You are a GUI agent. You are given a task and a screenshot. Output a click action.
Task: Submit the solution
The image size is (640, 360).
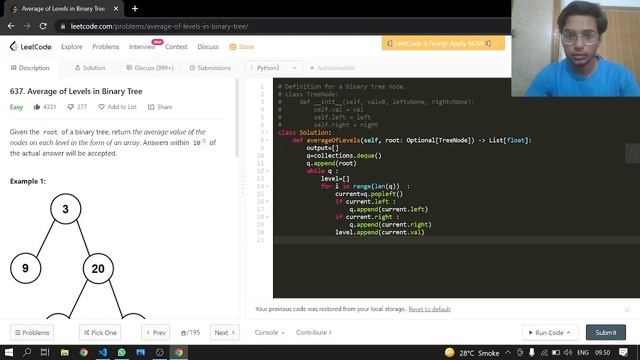tap(606, 333)
